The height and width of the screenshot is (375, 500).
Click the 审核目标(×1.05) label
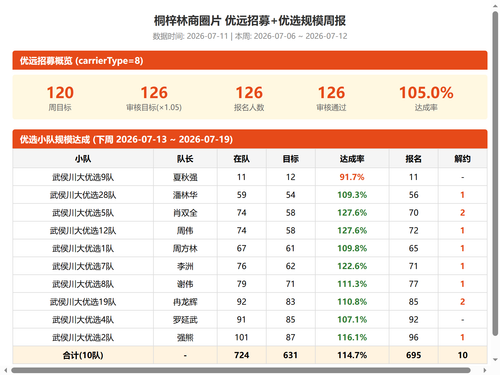click(154, 107)
